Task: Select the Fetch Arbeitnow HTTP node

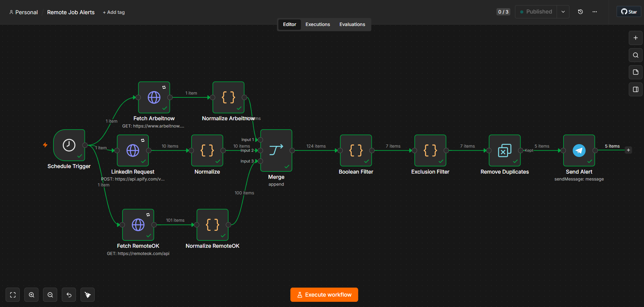Action: [154, 97]
